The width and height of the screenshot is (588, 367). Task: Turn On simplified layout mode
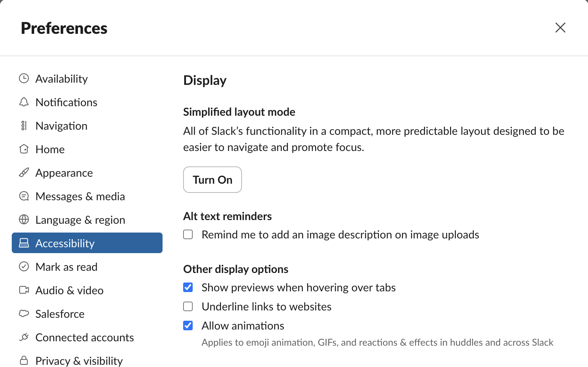[213, 180]
